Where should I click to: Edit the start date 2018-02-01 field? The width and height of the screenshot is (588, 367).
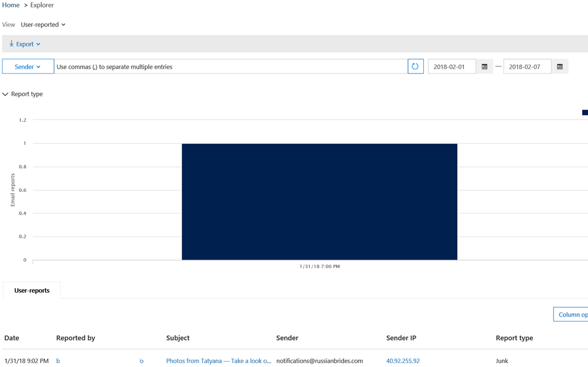pos(452,67)
